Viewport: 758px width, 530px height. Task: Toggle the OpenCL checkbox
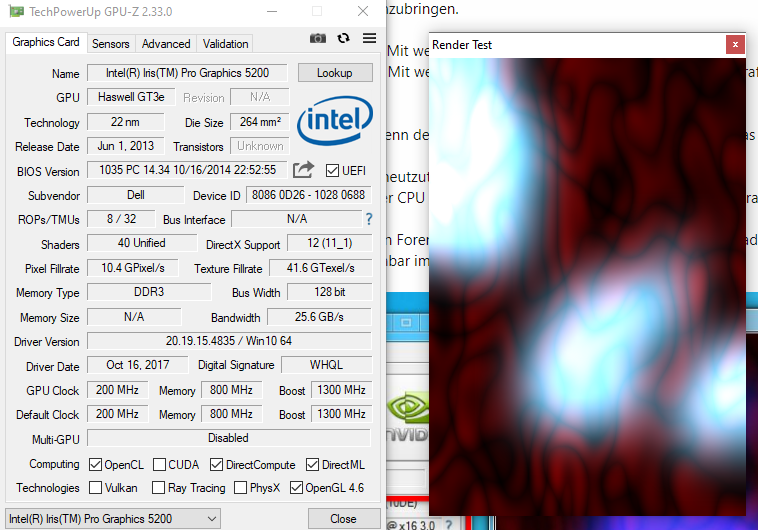(95, 465)
